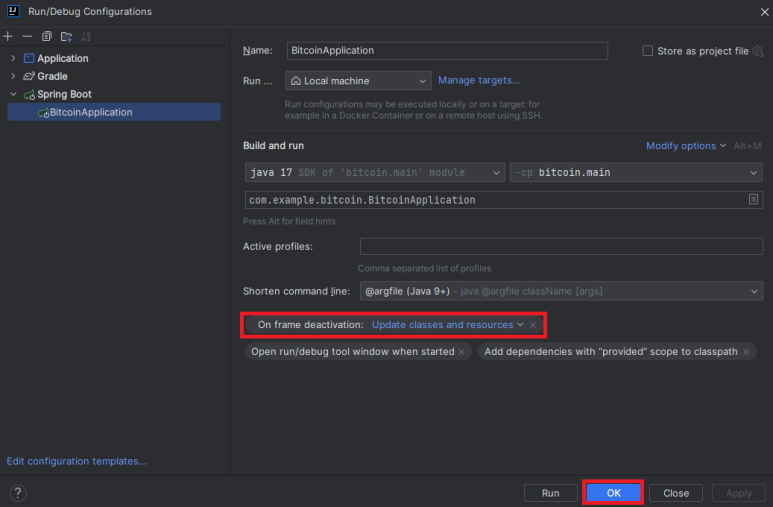The height and width of the screenshot is (507, 773).
Task: Expand the Gradle node in the tree
Action: tap(13, 76)
